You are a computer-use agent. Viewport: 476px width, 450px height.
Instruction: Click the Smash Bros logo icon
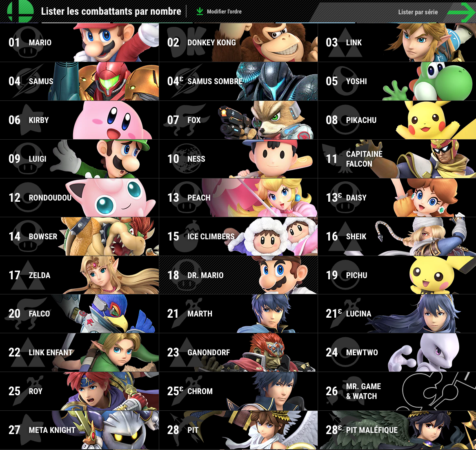[20, 11]
